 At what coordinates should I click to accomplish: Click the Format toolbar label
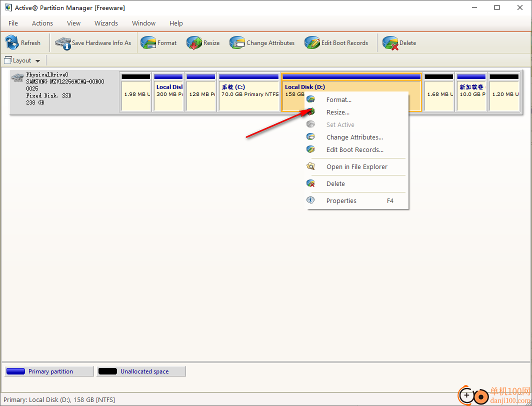(x=167, y=43)
